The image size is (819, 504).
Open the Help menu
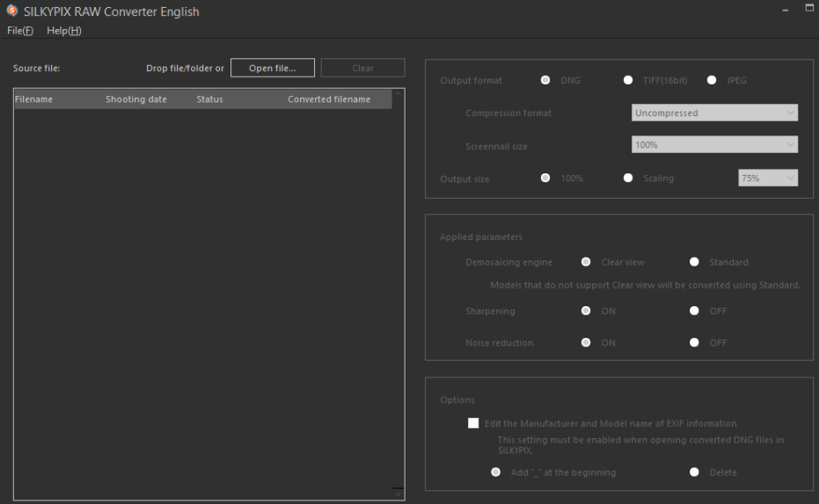(63, 31)
